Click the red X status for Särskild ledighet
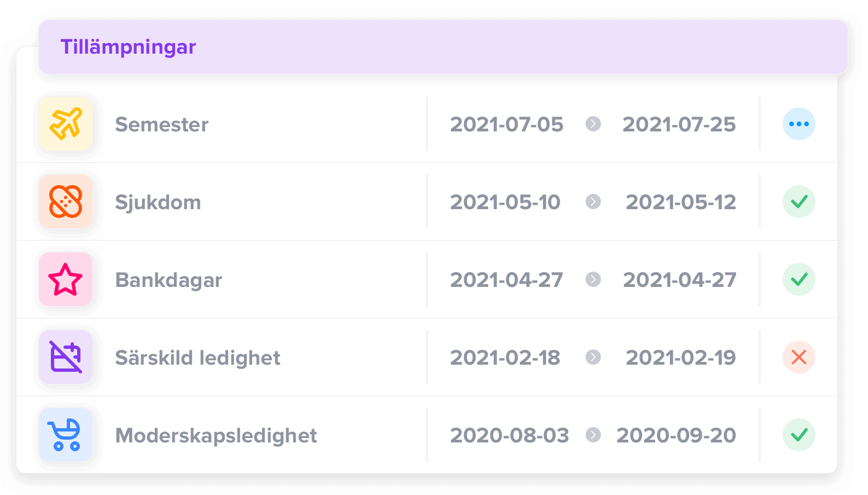Screen dimensions: 868x495 [x=799, y=357]
